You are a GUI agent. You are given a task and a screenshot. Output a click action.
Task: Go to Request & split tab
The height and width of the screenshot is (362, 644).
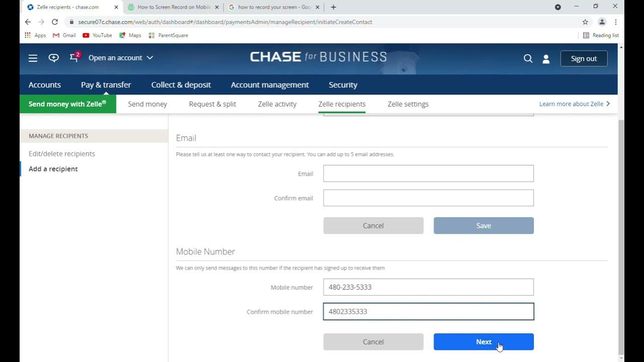click(x=212, y=104)
